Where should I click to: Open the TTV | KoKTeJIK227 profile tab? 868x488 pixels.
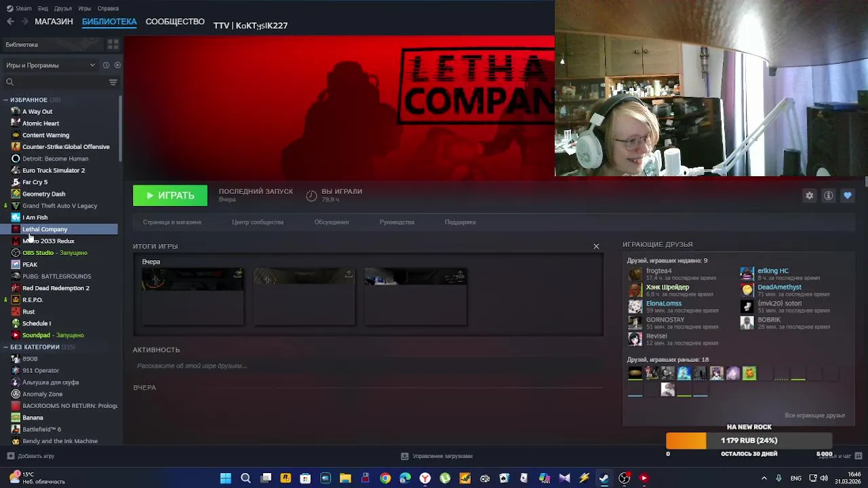click(250, 25)
